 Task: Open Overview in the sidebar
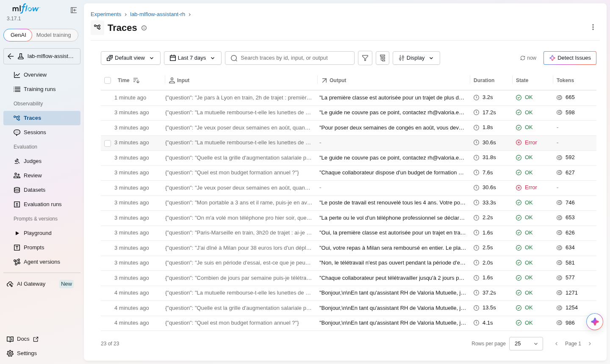click(42, 75)
